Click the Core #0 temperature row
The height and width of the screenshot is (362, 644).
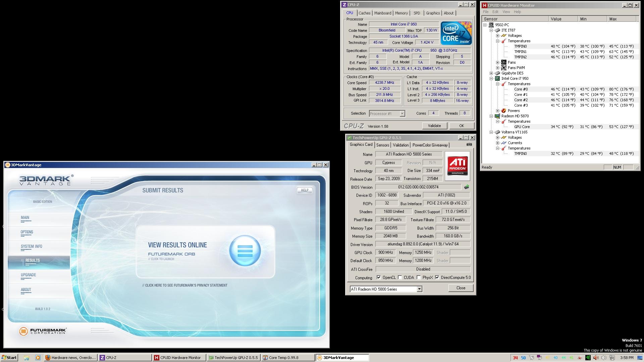(560, 89)
